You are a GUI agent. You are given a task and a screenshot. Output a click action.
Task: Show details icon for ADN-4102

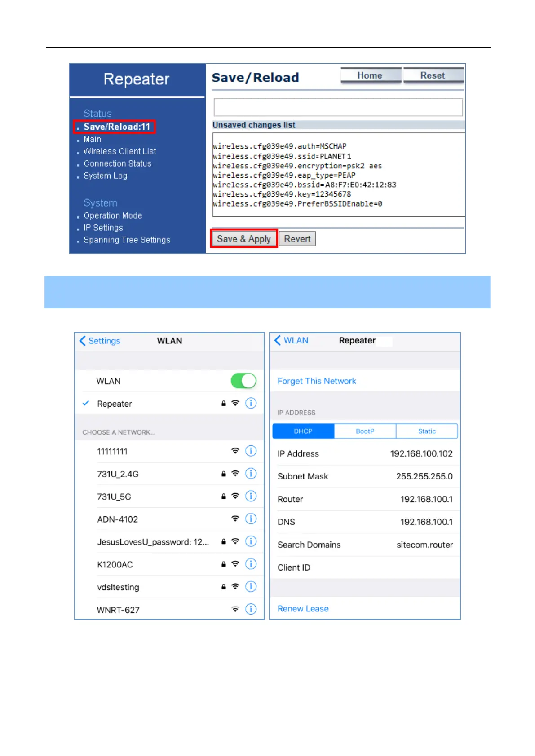(251, 519)
